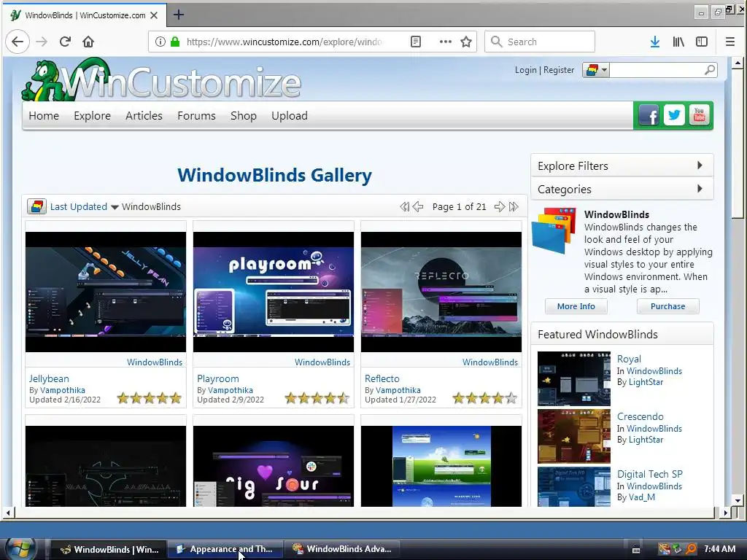This screenshot has width=747, height=560.
Task: Show sidebars icon in browser toolbar
Action: [x=702, y=42]
